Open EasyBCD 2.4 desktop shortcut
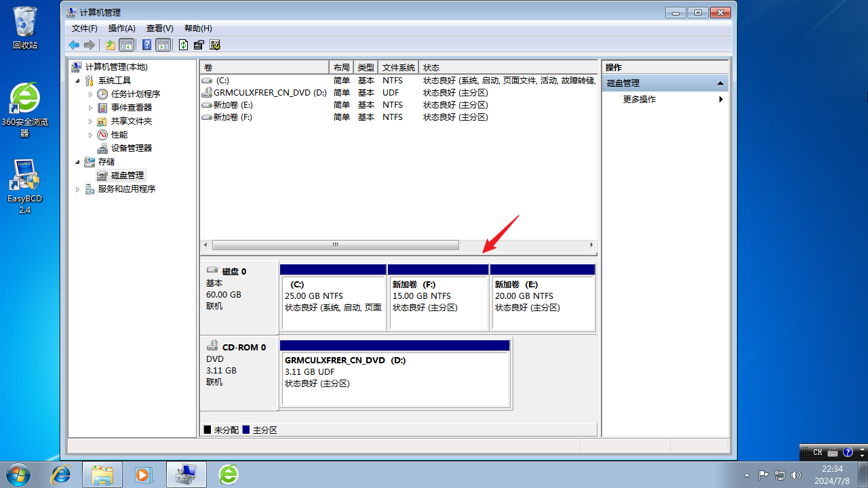The width and height of the screenshot is (868, 488). [x=24, y=186]
